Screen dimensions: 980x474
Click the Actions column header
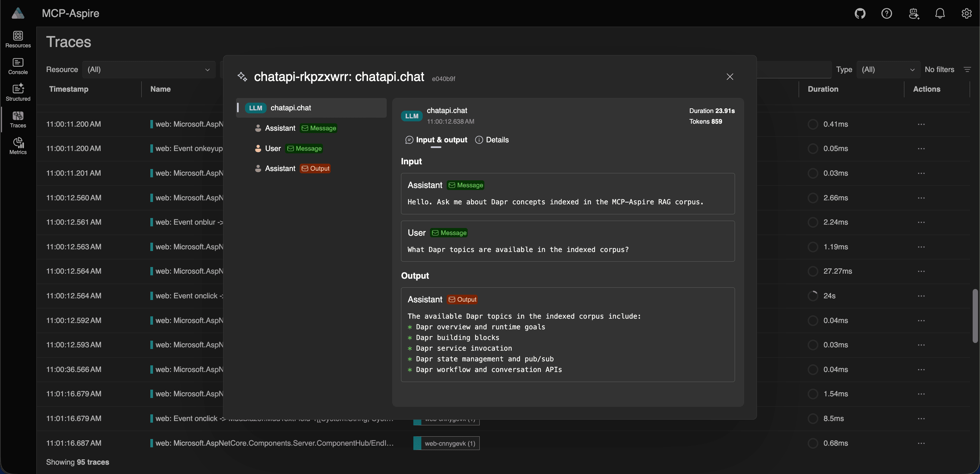[926, 89]
